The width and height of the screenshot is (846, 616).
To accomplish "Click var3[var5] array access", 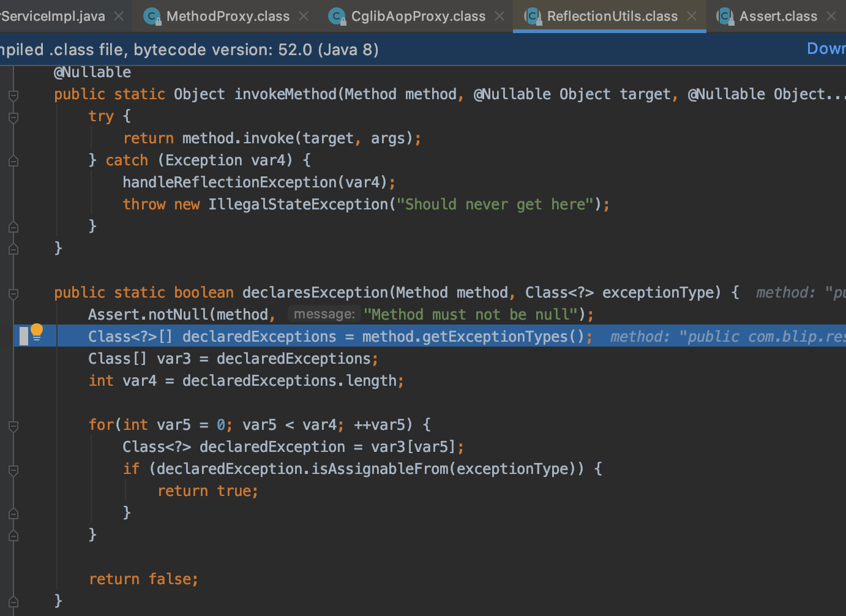I will pyautogui.click(x=413, y=447).
